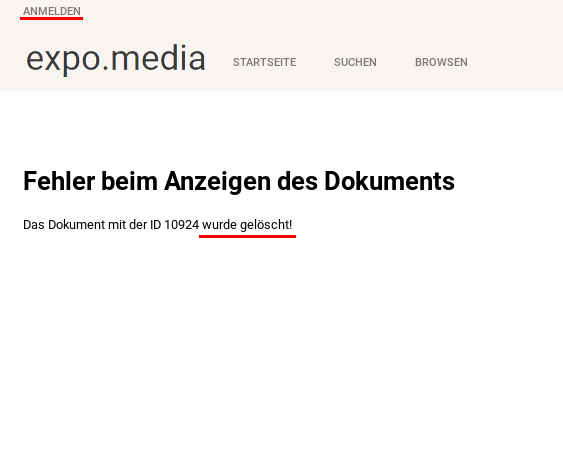Click the underlined words 'wurde gelöscht!'
Viewport: 563px width, 466px height.
coord(247,225)
